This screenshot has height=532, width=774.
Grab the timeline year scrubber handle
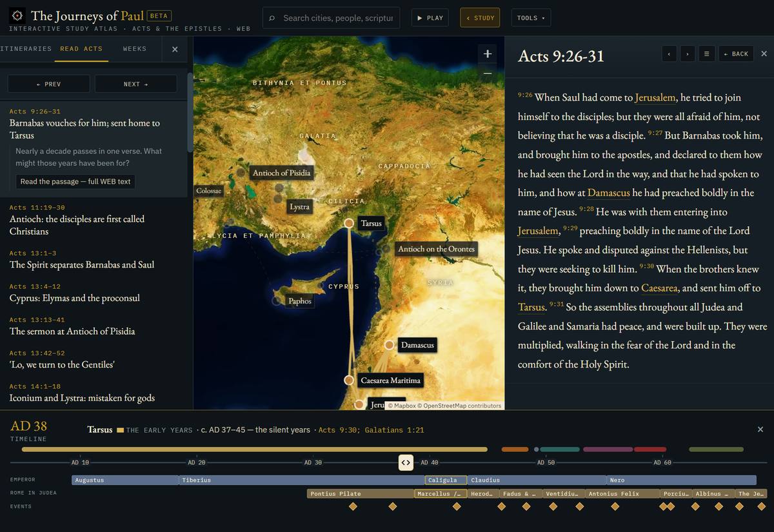[406, 462]
